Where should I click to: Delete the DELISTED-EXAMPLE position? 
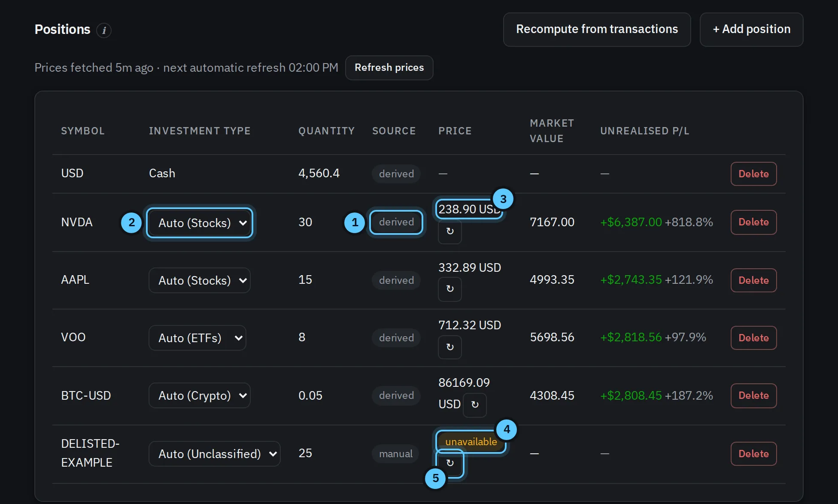coord(753,454)
